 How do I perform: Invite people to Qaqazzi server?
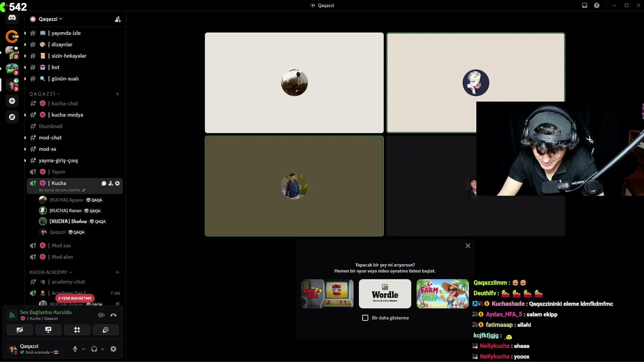pos(118,19)
